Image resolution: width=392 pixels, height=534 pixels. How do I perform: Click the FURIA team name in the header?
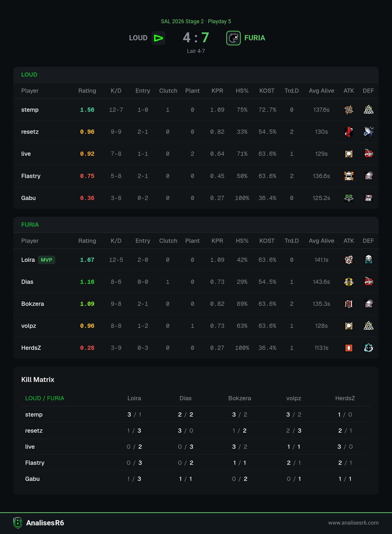[255, 38]
